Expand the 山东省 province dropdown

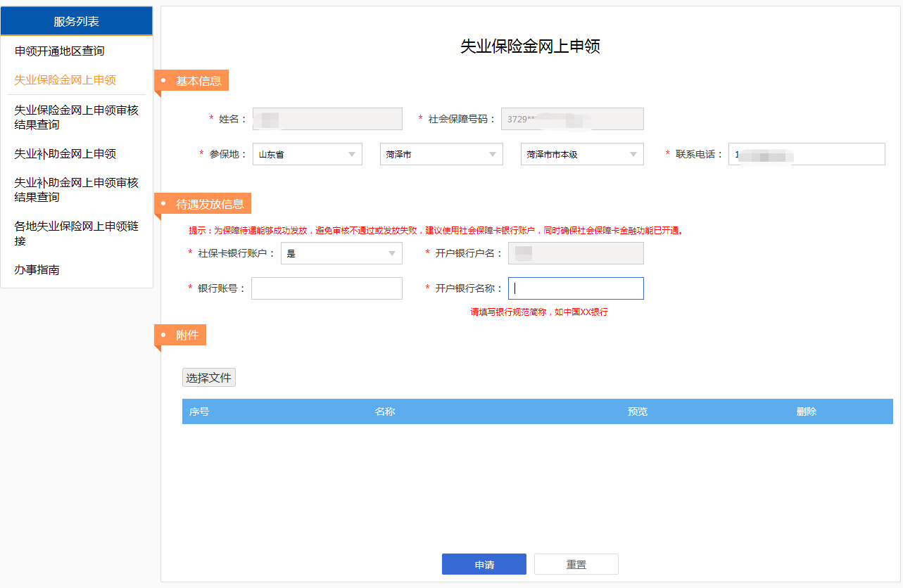coord(307,154)
